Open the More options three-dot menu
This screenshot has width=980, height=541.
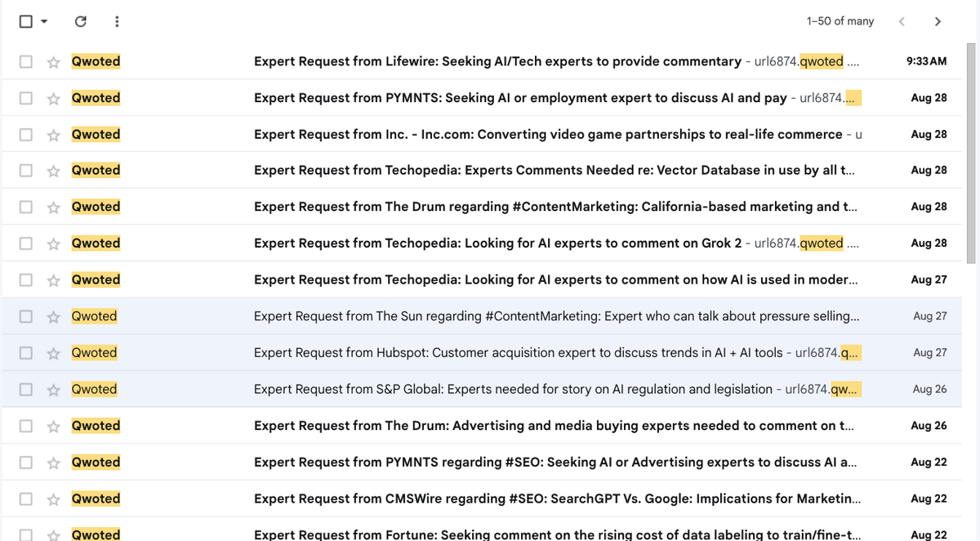click(117, 21)
